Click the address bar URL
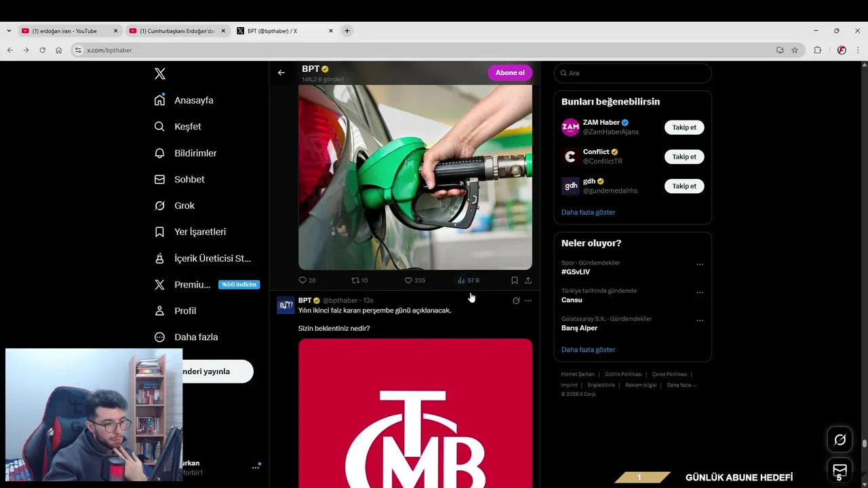Screen dimensions: 868x488 tap(109, 50)
